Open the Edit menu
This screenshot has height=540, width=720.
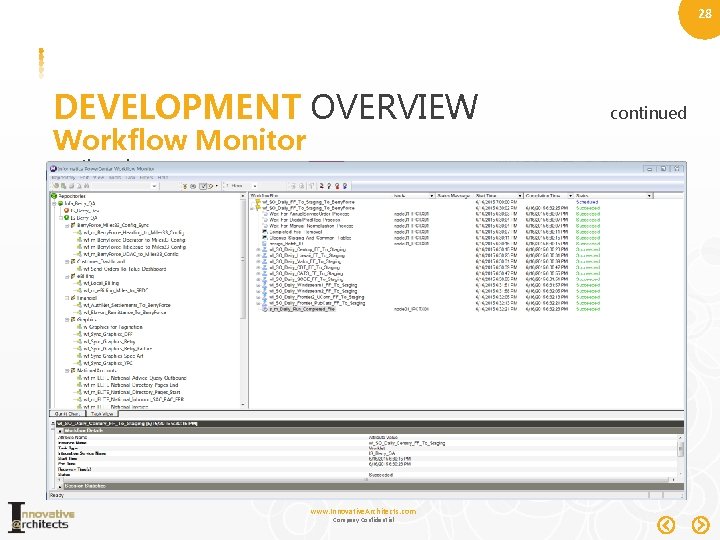click(x=84, y=177)
